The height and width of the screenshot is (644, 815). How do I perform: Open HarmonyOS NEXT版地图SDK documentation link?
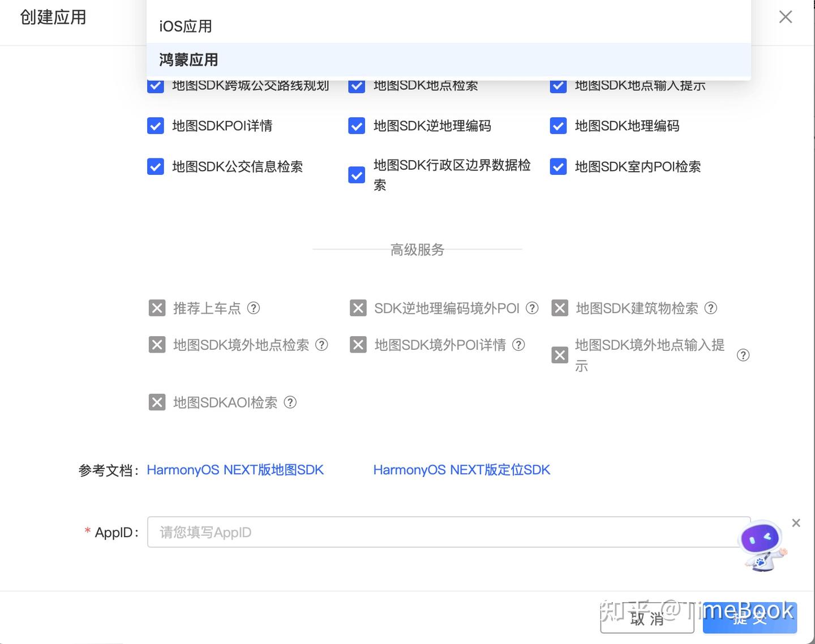coord(235,470)
